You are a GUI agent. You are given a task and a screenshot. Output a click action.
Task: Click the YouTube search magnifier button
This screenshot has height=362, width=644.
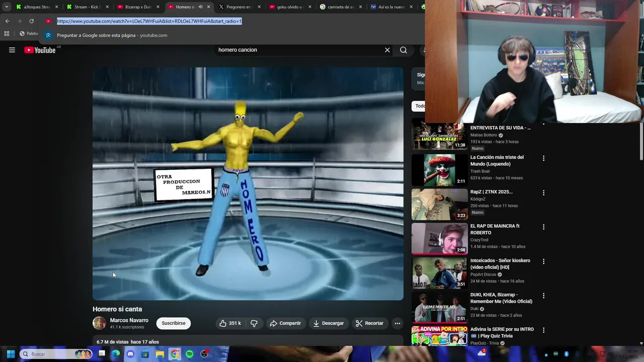point(404,50)
